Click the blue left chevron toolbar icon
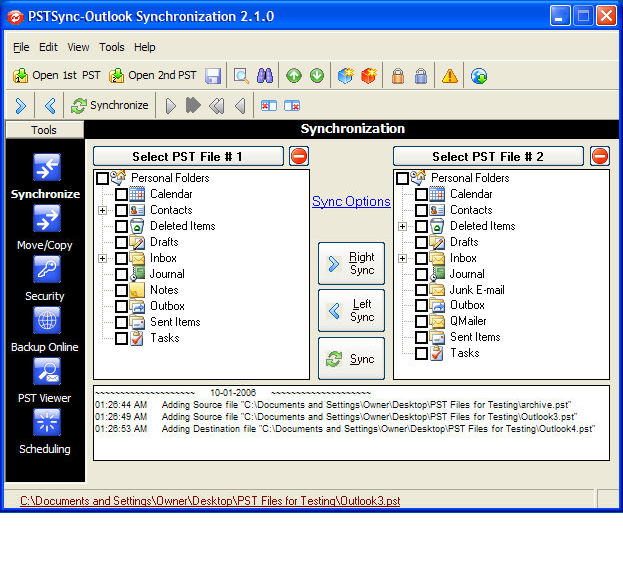The image size is (623, 563). (x=50, y=106)
